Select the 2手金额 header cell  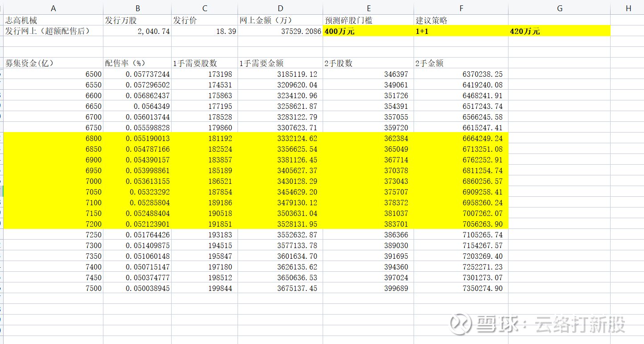(x=461, y=63)
